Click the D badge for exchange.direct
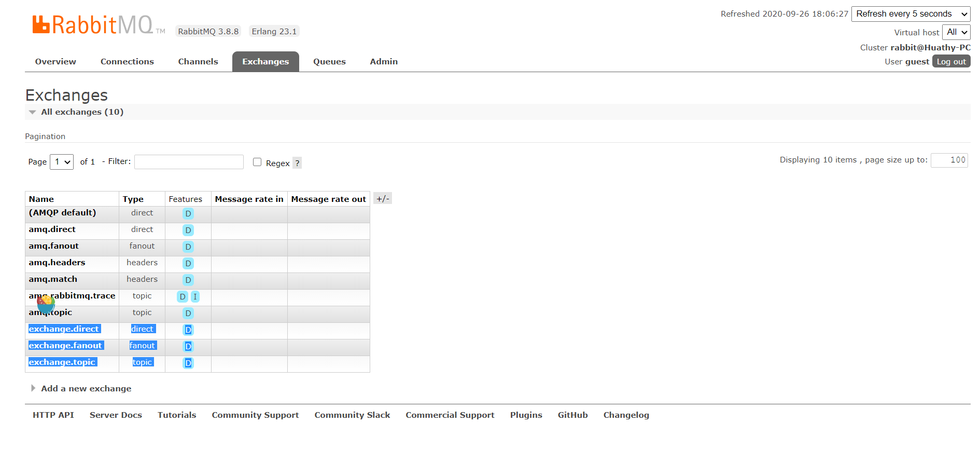The image size is (980, 450). 188,330
